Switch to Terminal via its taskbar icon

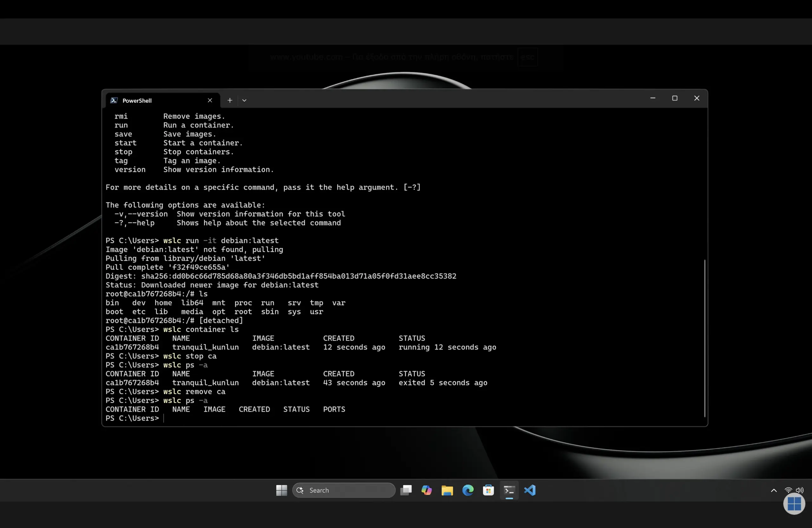coord(509,490)
